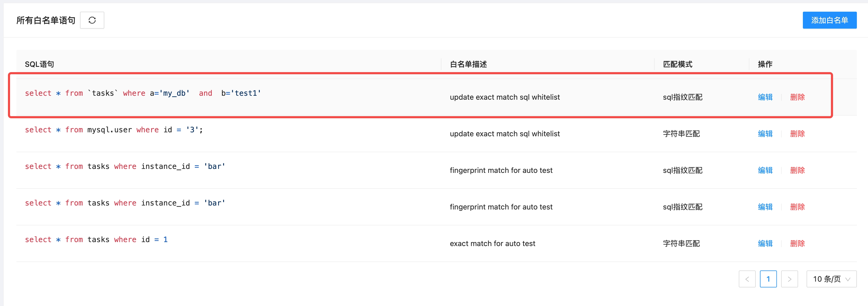Click 字符串匹配 in the mysql.user row

[681, 134]
